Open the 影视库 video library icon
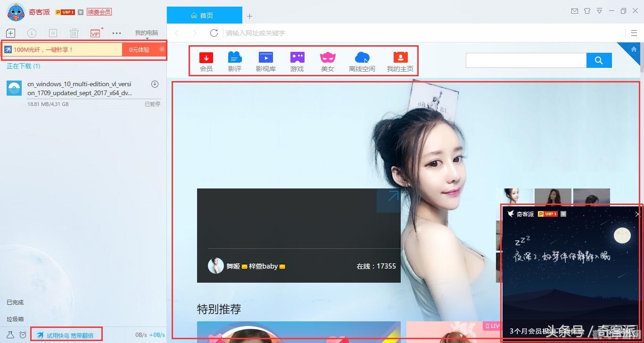This screenshot has width=644, height=343. [x=265, y=60]
